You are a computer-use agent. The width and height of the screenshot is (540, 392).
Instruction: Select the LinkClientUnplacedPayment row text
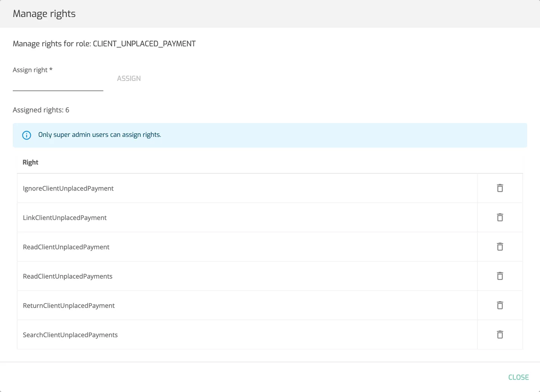coord(64,218)
